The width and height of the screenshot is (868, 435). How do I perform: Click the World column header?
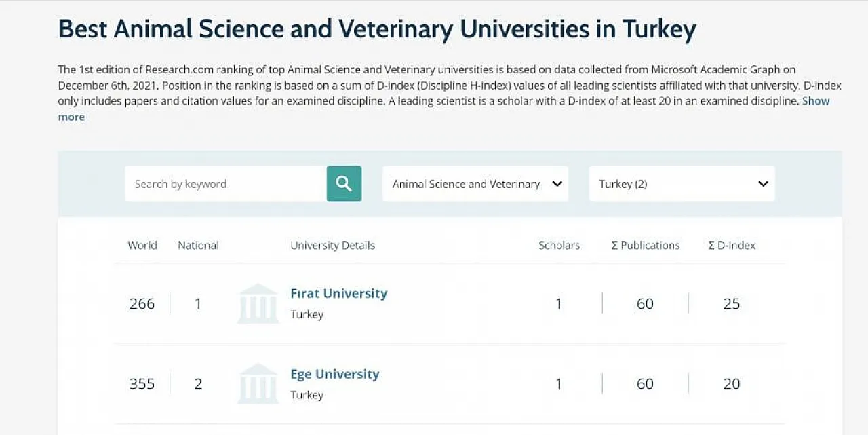[x=142, y=246]
